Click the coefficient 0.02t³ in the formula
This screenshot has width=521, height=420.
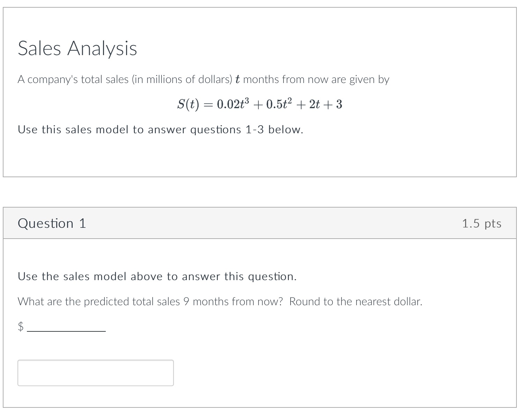(233, 104)
